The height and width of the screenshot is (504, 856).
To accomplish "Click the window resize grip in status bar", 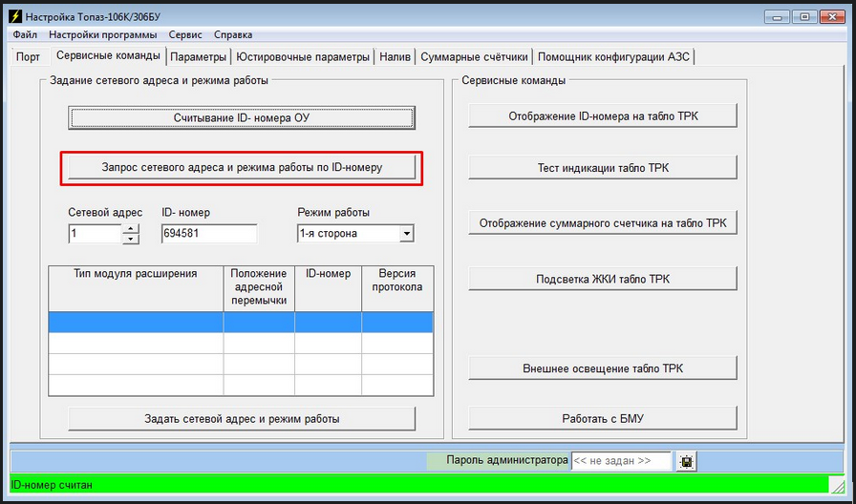I will pyautogui.click(x=836, y=484).
